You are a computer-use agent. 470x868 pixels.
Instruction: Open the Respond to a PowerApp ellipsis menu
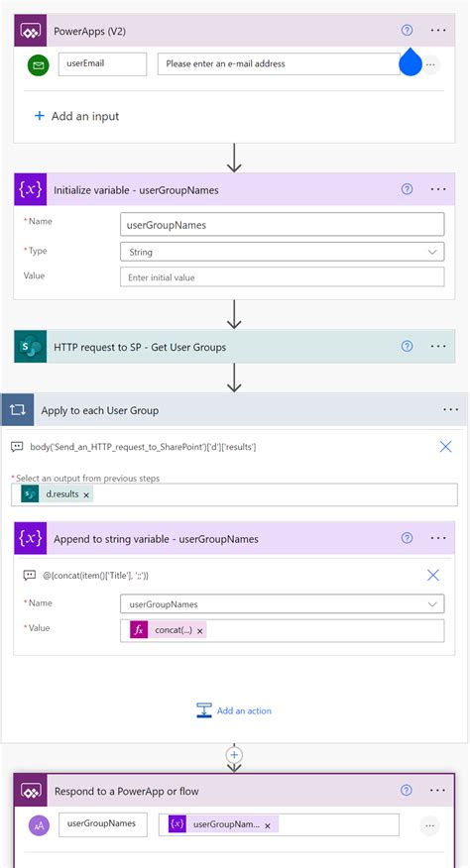[x=438, y=791]
